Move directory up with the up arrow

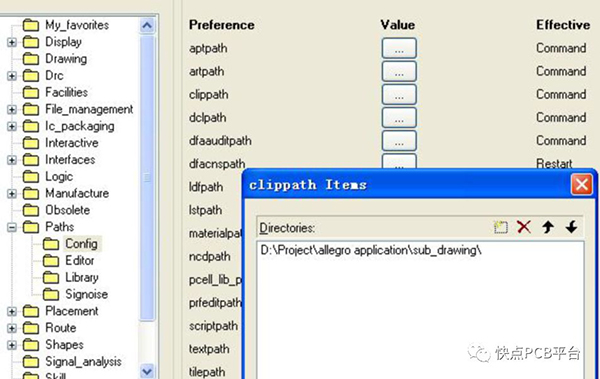[x=548, y=227]
